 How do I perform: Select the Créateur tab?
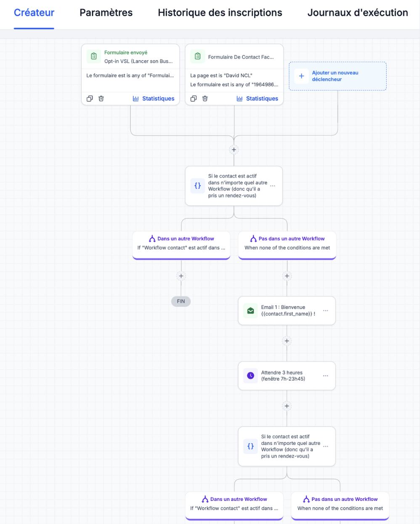coord(34,13)
